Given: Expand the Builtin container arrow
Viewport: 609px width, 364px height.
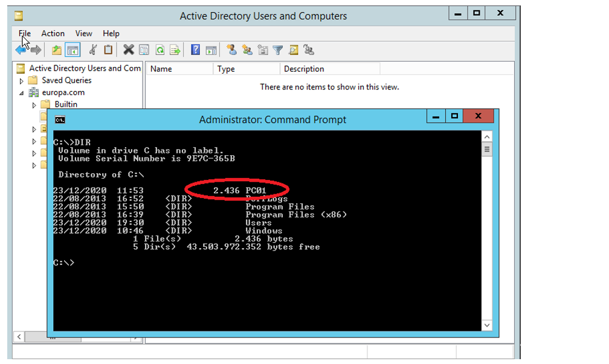Looking at the screenshot, I should 34,105.
